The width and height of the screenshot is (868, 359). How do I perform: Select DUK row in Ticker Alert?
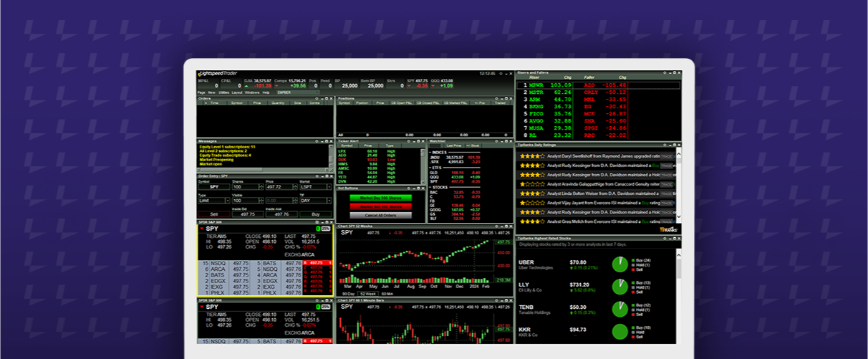379,159
